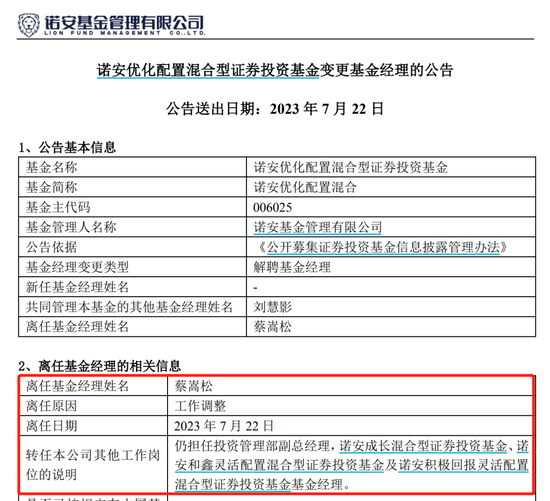The height and width of the screenshot is (501, 550).
Task: Open the underlined fund name in the announcement title
Action: (x=208, y=70)
